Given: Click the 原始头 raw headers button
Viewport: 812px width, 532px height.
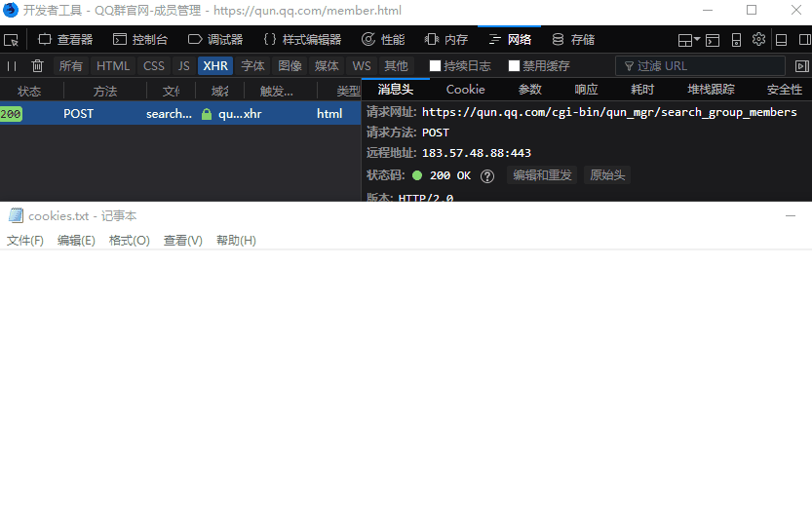Looking at the screenshot, I should click(x=607, y=175).
